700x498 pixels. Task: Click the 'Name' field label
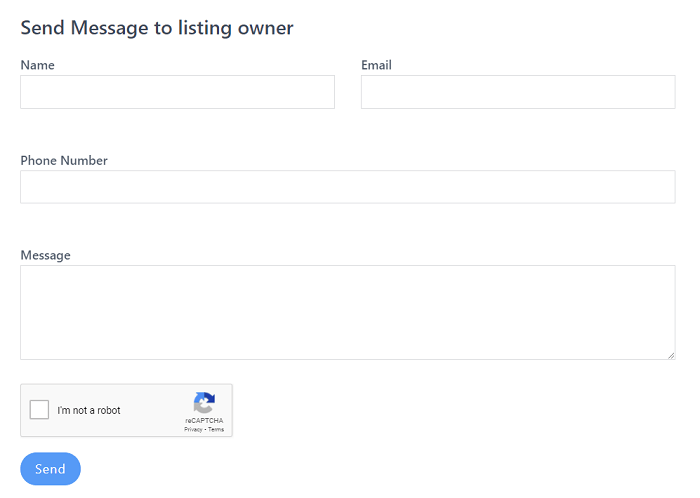click(x=38, y=65)
